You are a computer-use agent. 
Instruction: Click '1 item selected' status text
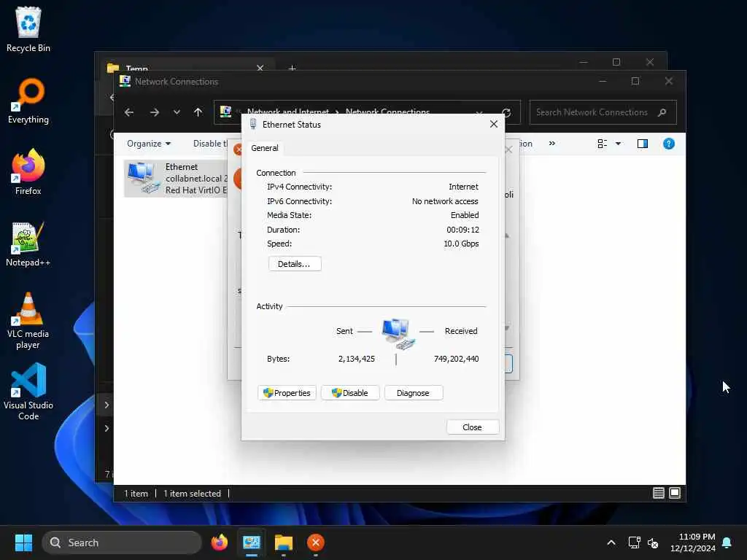pos(192,494)
